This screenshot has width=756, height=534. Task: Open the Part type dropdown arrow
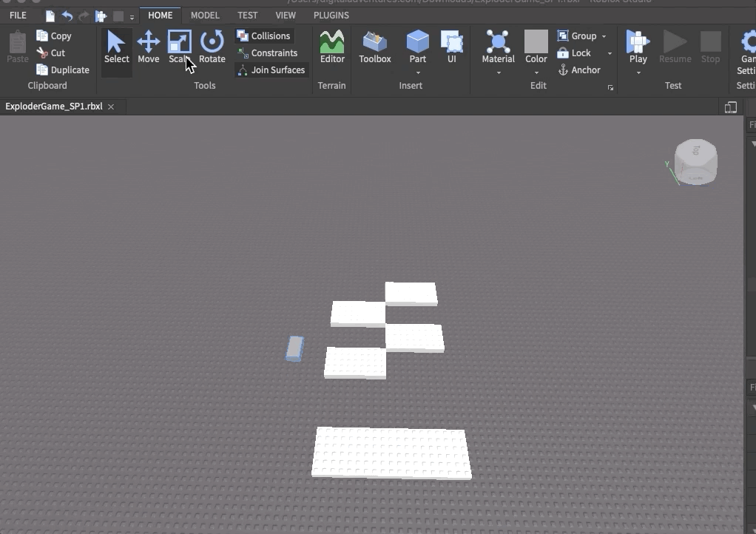(x=418, y=72)
